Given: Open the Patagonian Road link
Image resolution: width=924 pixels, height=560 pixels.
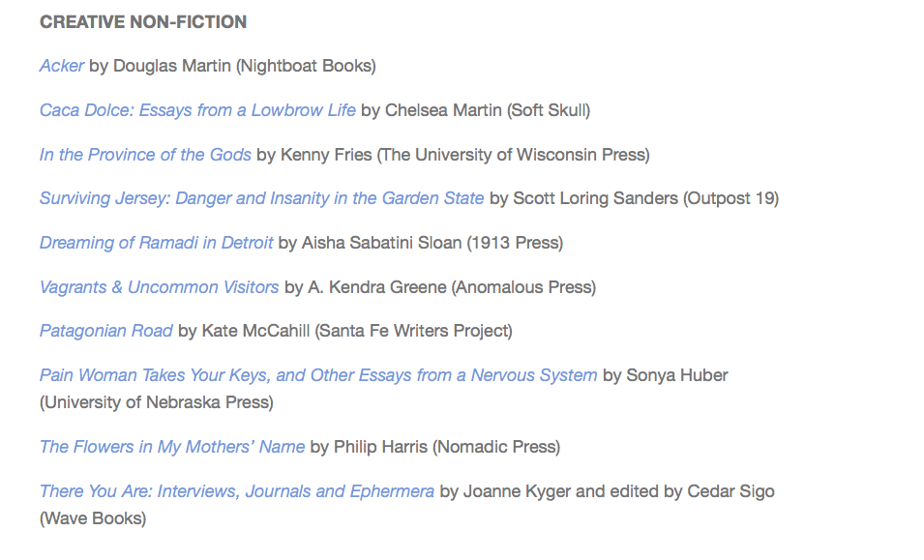Looking at the screenshot, I should 106,331.
